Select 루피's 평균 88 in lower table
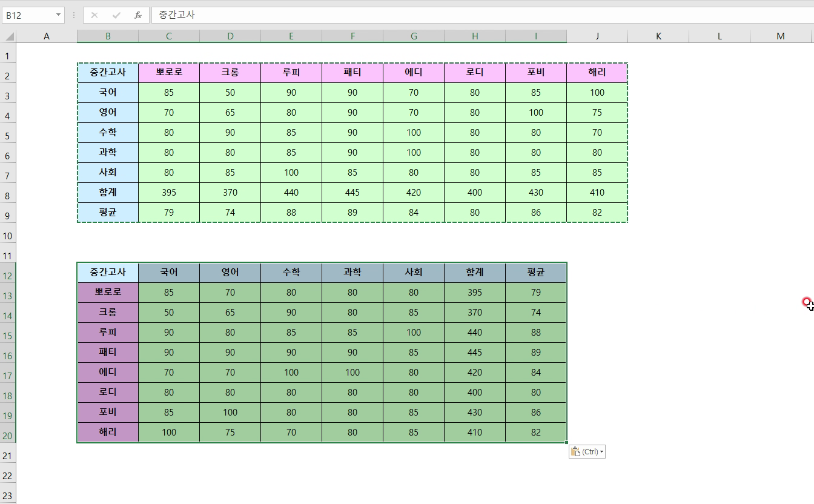Screen dimensions: 814x504 pos(536,333)
